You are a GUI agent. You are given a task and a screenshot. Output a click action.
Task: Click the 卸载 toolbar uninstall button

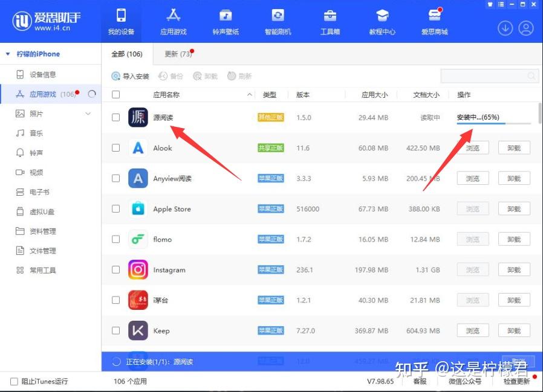(206, 76)
